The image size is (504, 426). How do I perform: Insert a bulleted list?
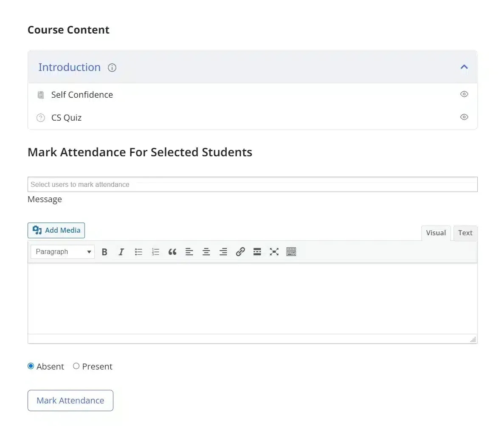pyautogui.click(x=138, y=251)
